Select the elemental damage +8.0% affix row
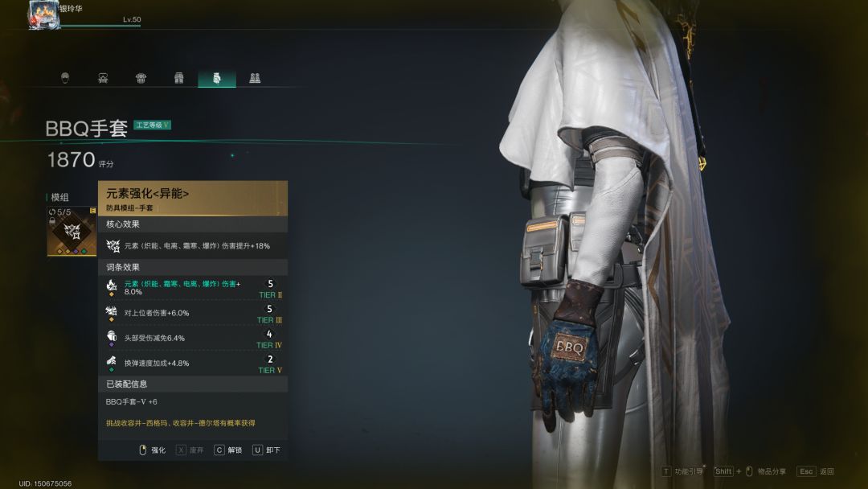Viewport: 868px width, 489px height. pyautogui.click(x=193, y=288)
